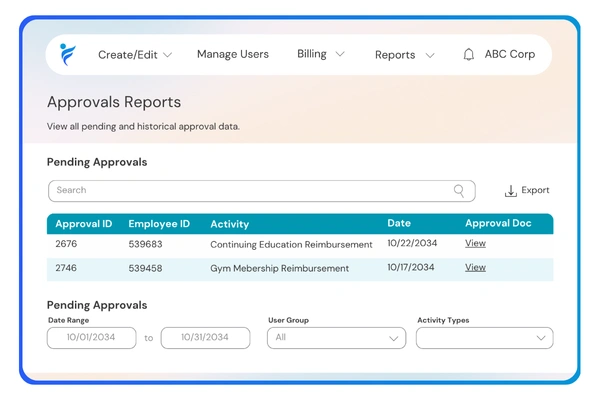Click the blue figure logo icon
Viewport: 600px width, 400px height.
point(67,54)
